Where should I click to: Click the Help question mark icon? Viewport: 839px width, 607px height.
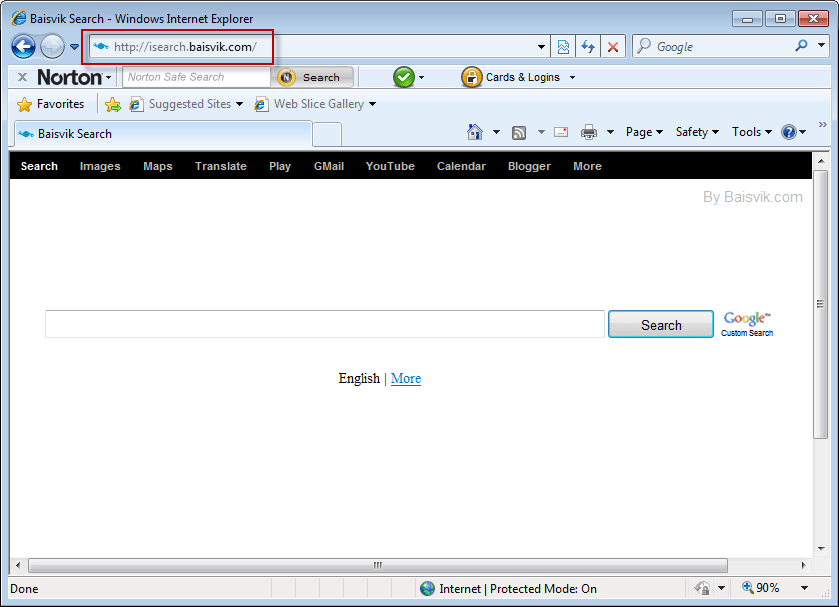click(x=789, y=132)
